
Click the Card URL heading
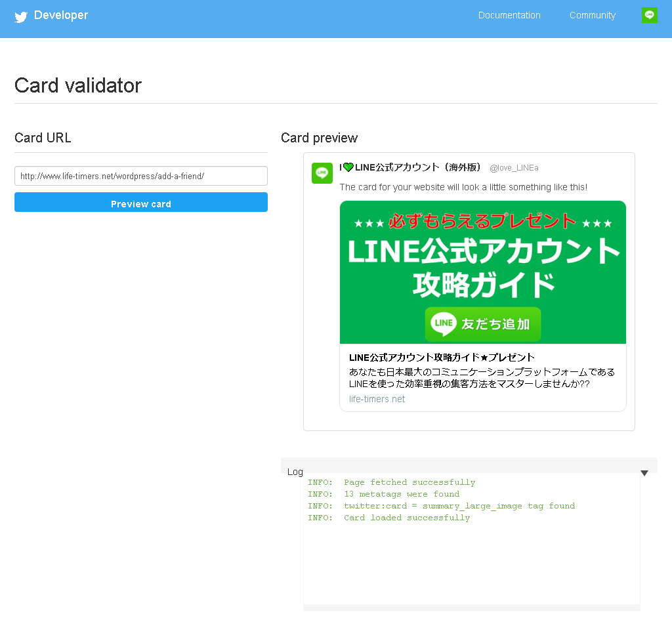click(43, 138)
